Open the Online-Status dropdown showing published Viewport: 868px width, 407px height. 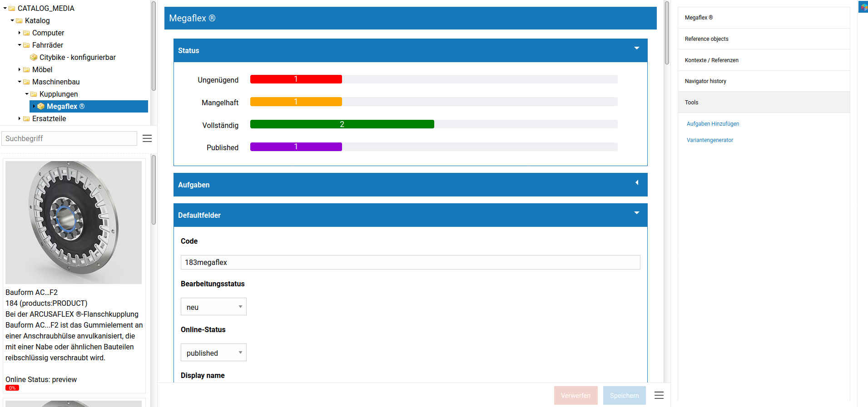(x=213, y=353)
